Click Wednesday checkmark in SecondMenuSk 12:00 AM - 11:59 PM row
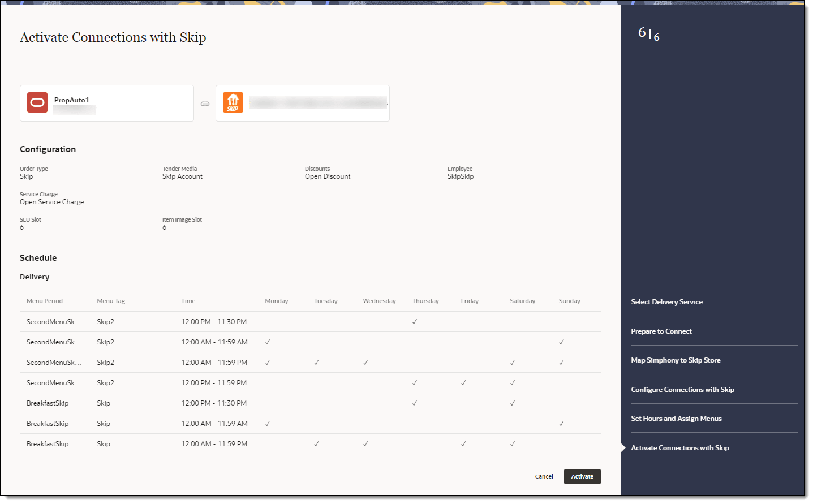Viewport: 813px width, 504px height. click(x=365, y=363)
